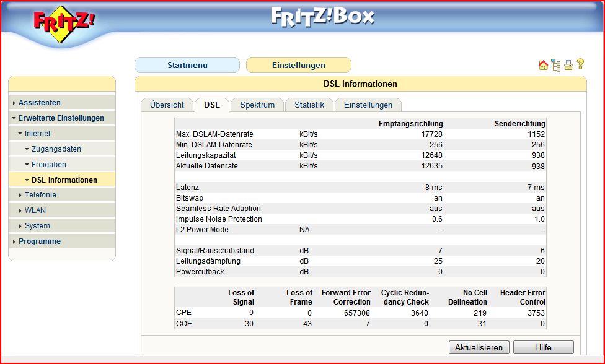Open Zugangsdaten in the sidebar
Viewport: 605px width, 364px height.
point(56,149)
